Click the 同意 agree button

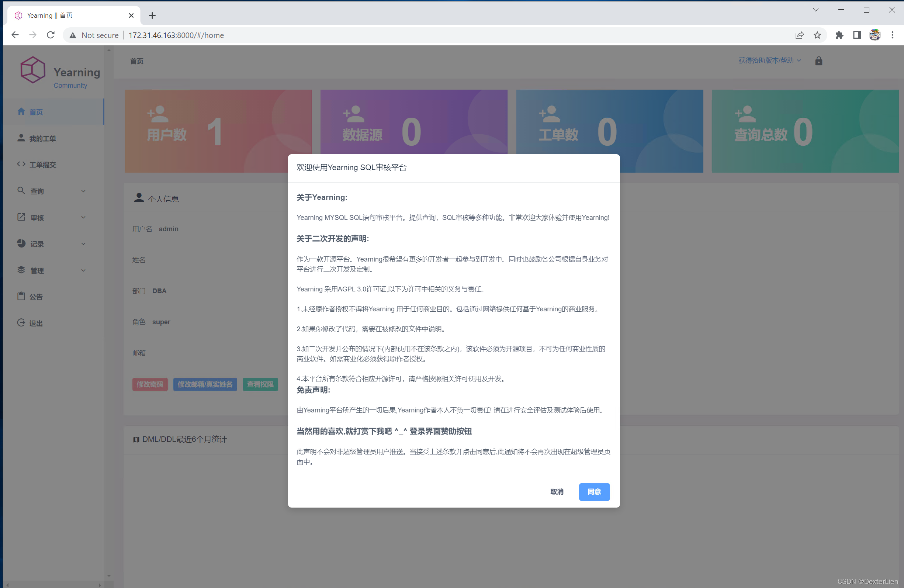(594, 492)
